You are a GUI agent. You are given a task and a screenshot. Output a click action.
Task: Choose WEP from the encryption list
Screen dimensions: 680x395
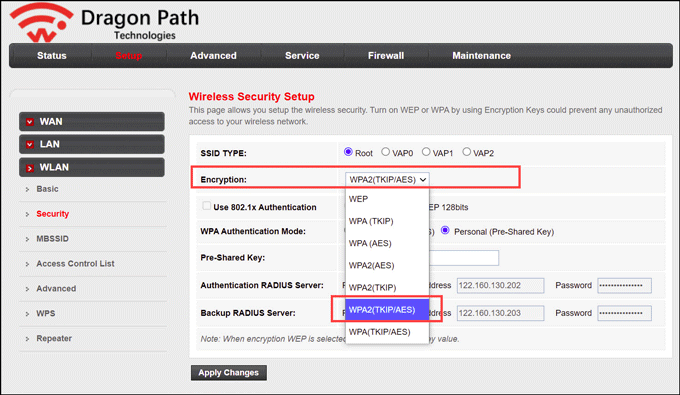coord(387,199)
